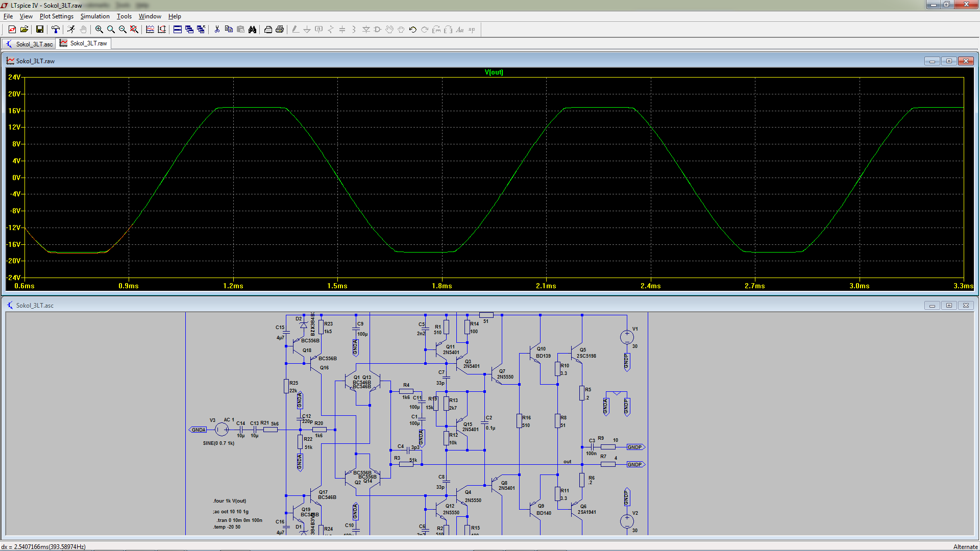Click the V(out) trace label
Viewport: 980px width, 551px height.
494,72
